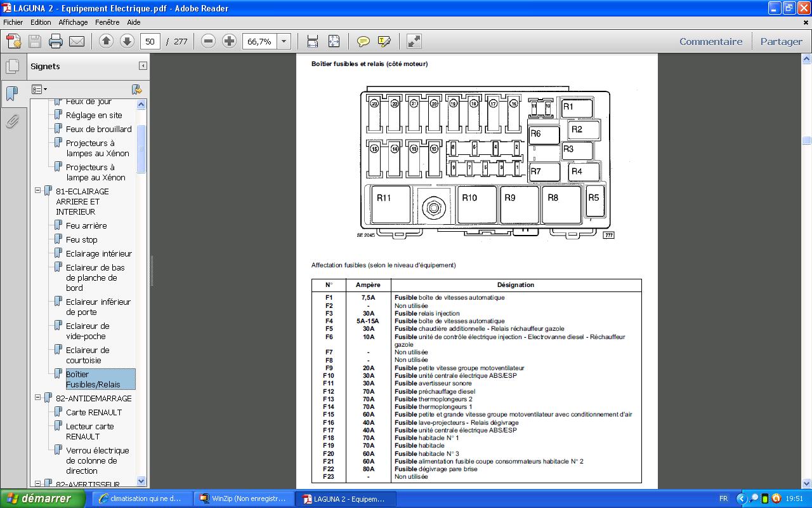
Task: Click the zoom percentage field
Action: [260, 41]
